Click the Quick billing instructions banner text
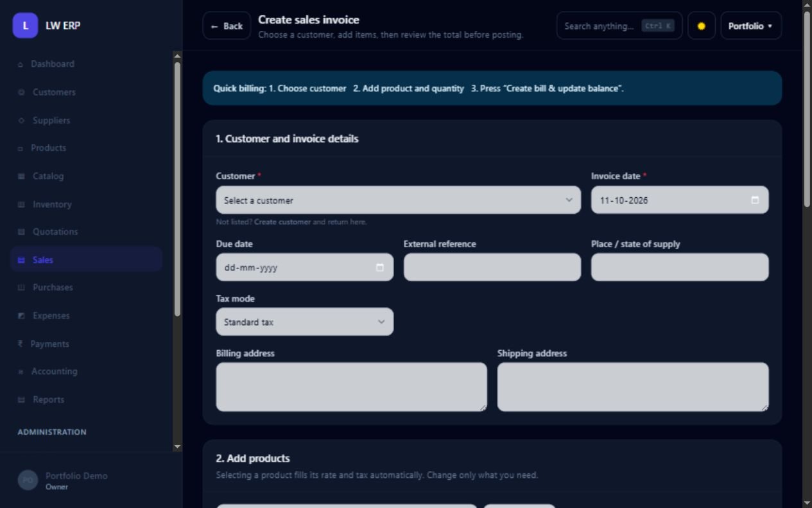 (x=419, y=89)
